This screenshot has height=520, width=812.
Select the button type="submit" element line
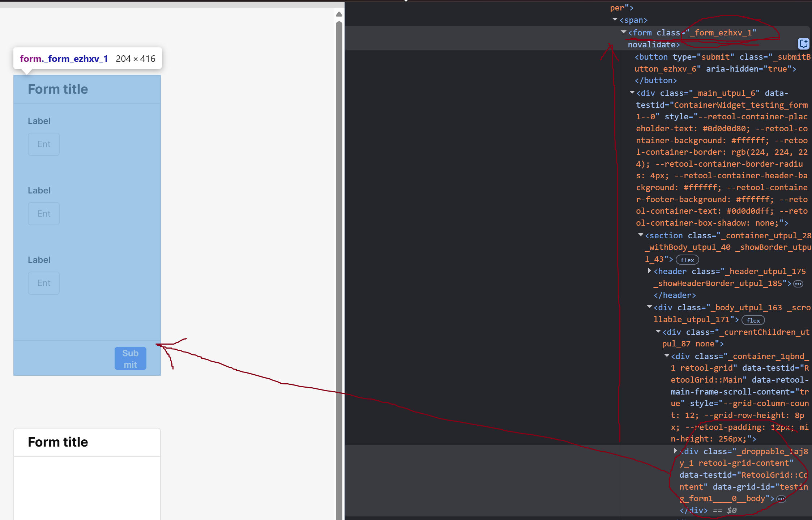click(722, 63)
